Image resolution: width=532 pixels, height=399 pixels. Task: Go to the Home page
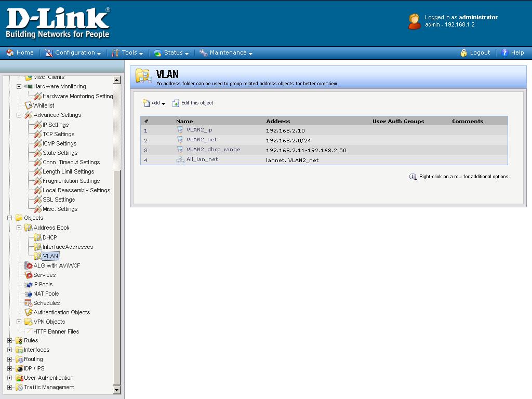[20, 52]
